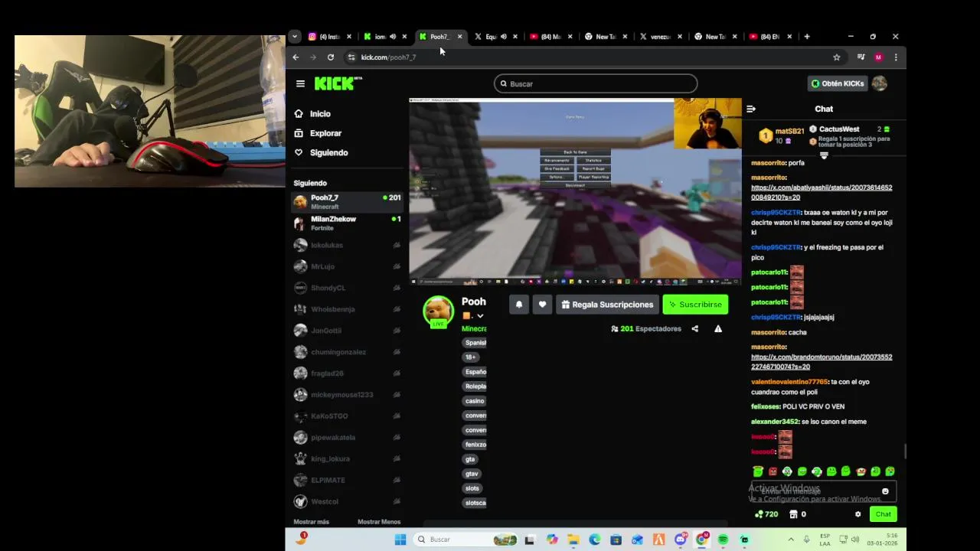Click the green Chat send button
The image size is (980, 551).
pos(883,514)
